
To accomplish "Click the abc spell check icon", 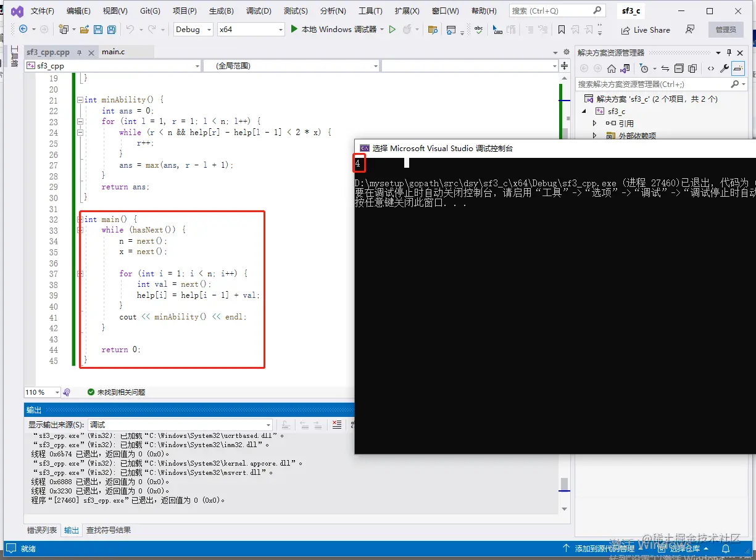I will click(480, 29).
